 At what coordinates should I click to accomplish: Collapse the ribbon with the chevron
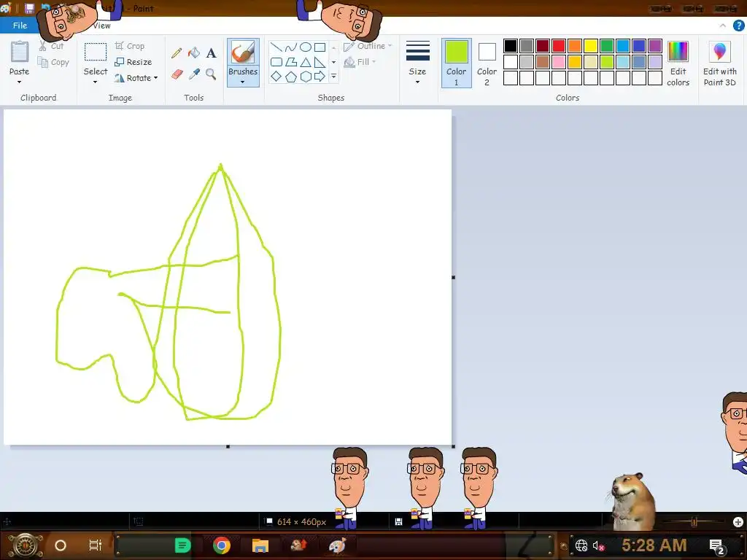coord(723,26)
